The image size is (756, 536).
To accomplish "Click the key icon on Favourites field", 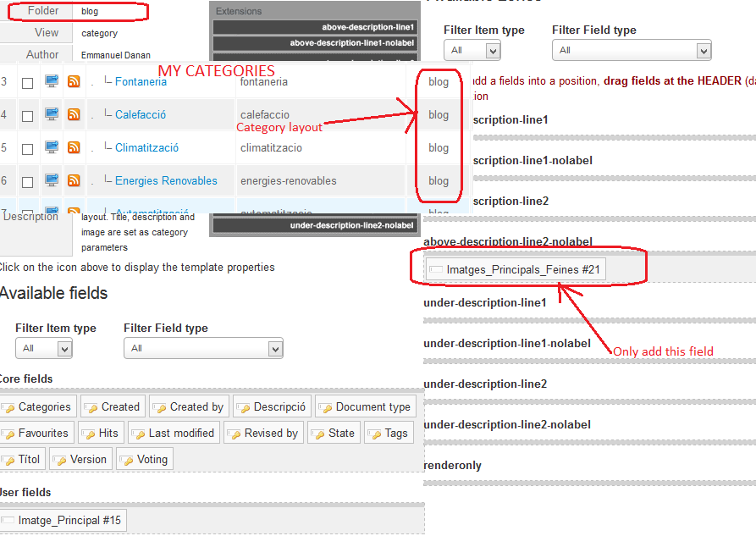I will pos(8,434).
